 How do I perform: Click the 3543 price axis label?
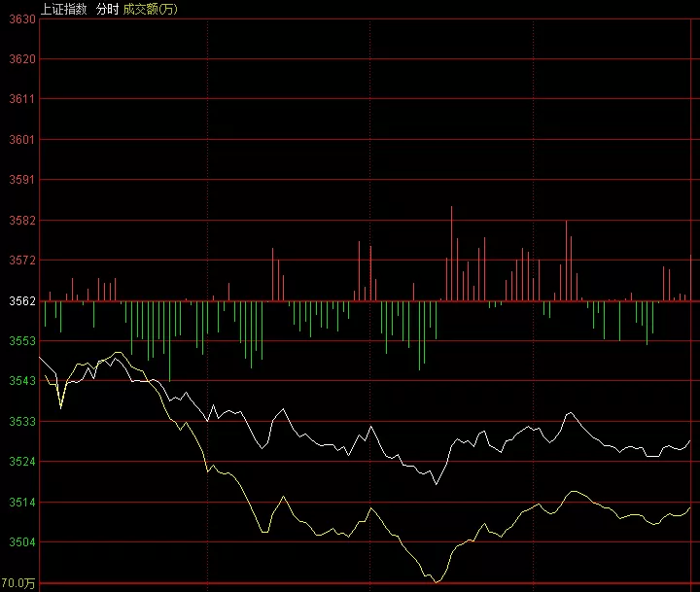tap(22, 381)
